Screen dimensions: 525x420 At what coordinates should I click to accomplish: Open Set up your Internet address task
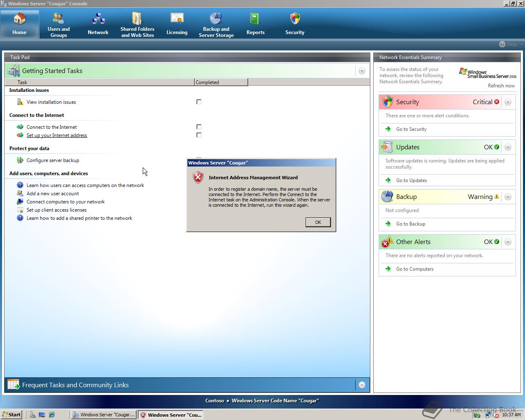[57, 135]
